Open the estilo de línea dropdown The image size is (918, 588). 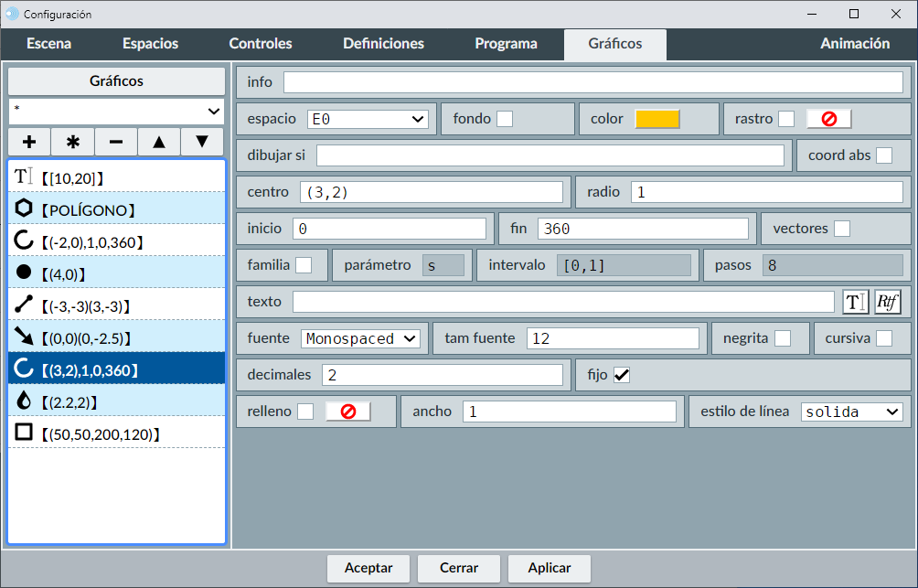tap(851, 412)
